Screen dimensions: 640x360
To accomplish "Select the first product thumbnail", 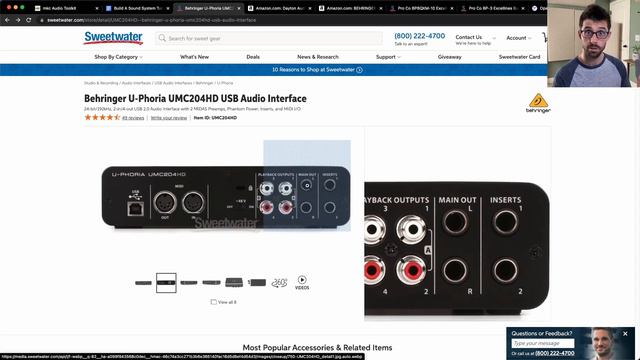I will click(x=143, y=282).
